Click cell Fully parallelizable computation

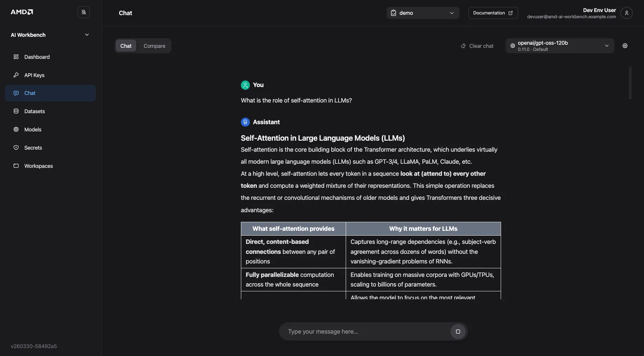click(x=293, y=280)
